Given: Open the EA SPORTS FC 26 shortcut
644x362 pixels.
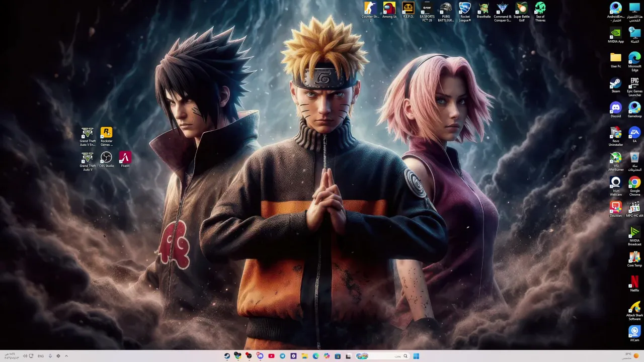Looking at the screenshot, I should tap(427, 12).
